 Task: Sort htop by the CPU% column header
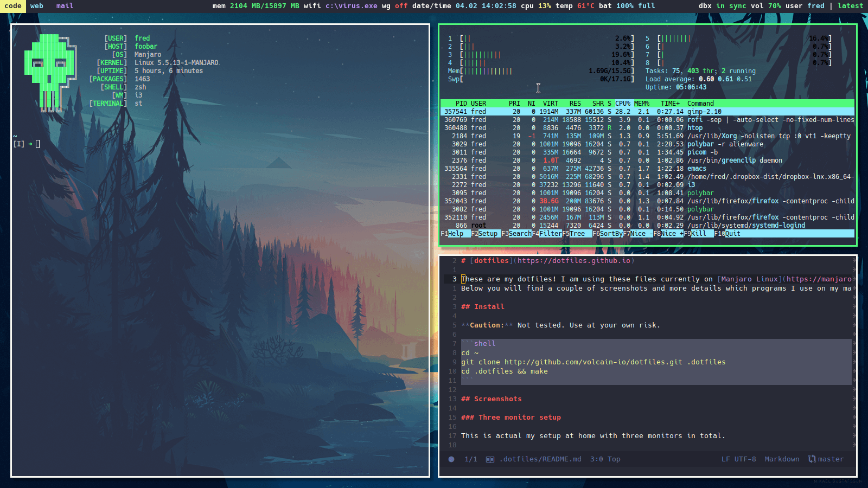[x=623, y=104]
